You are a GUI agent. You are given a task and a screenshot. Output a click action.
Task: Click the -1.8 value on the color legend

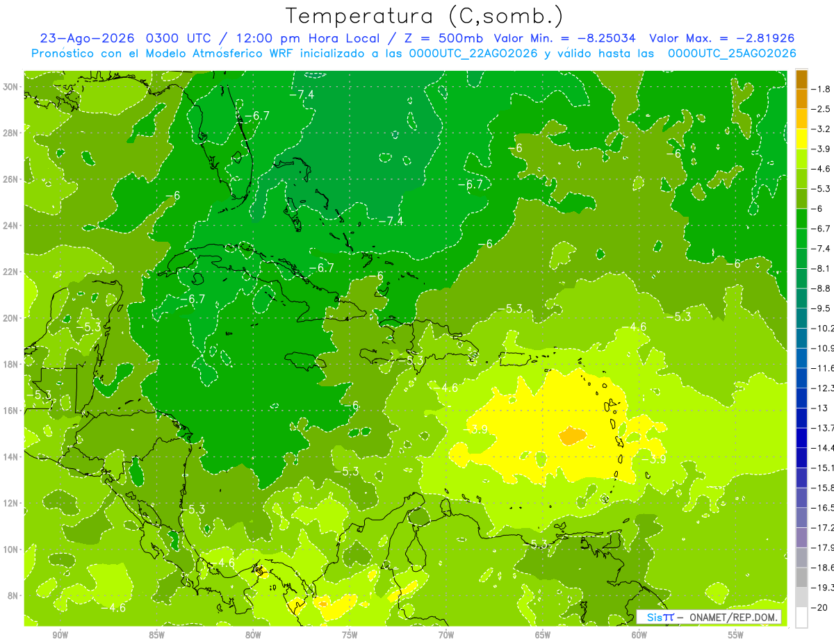click(821, 89)
